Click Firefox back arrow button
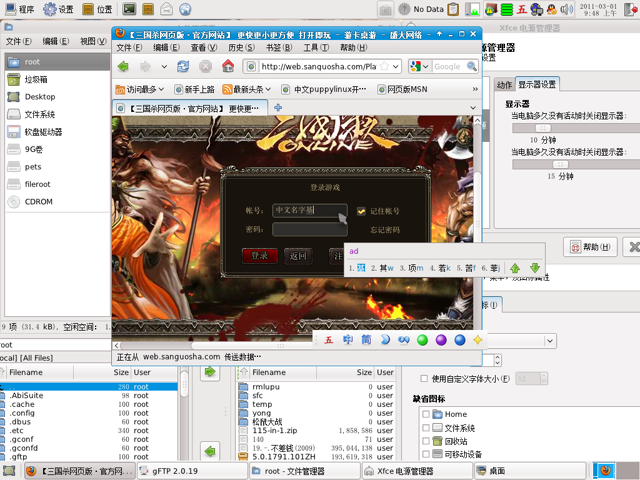This screenshot has width=640, height=480. [123, 66]
